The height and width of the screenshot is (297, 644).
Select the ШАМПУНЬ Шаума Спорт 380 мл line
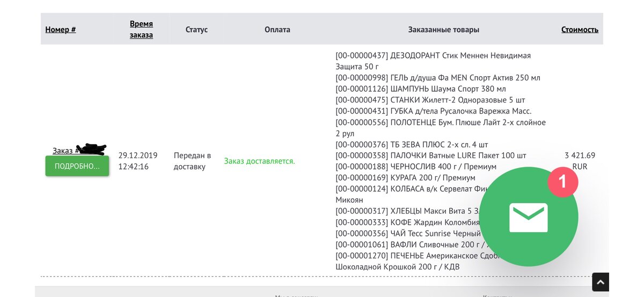(420, 89)
